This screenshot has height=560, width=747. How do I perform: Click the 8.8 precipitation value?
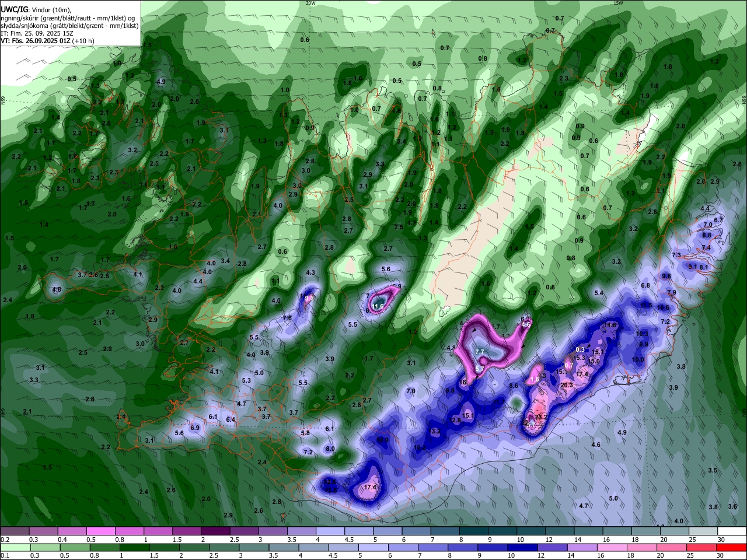pos(707,235)
